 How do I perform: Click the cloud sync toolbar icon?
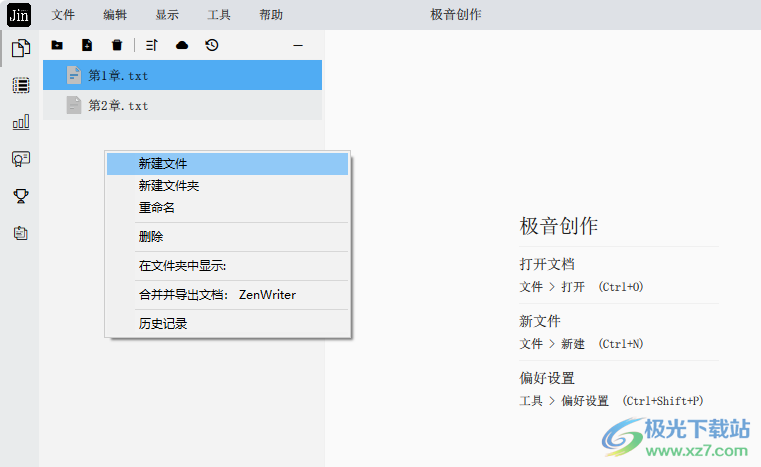(182, 45)
